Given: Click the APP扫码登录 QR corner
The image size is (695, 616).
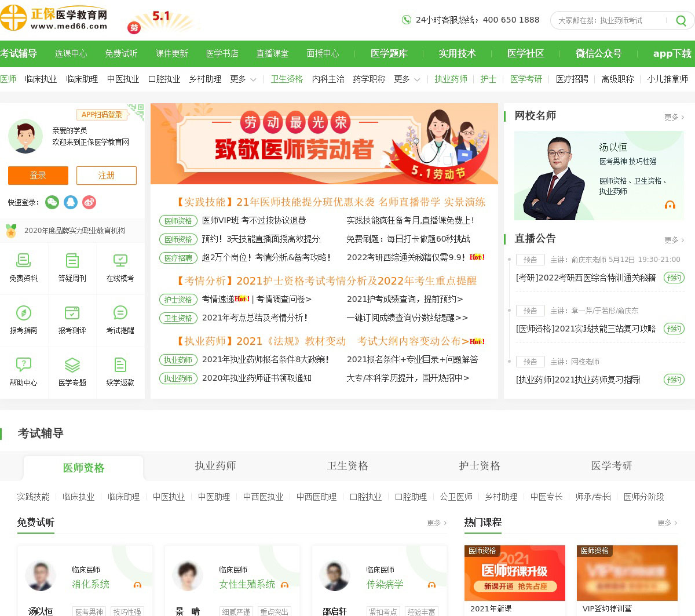Looking at the screenshot, I should [136, 112].
